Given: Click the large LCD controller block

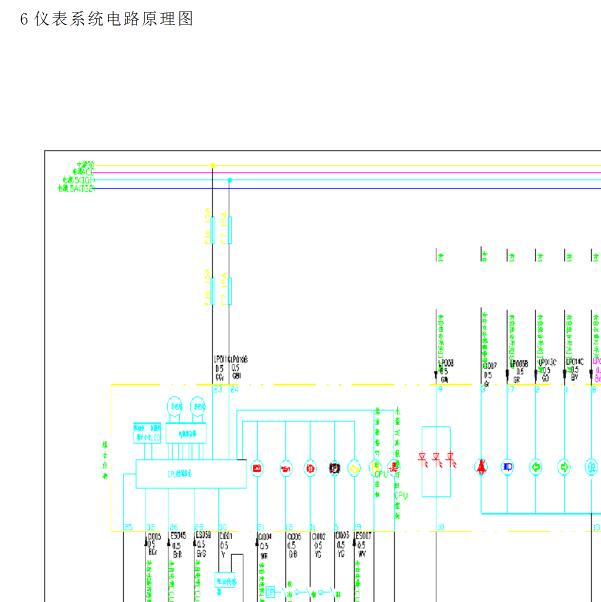Looking at the screenshot, I should [x=191, y=474].
